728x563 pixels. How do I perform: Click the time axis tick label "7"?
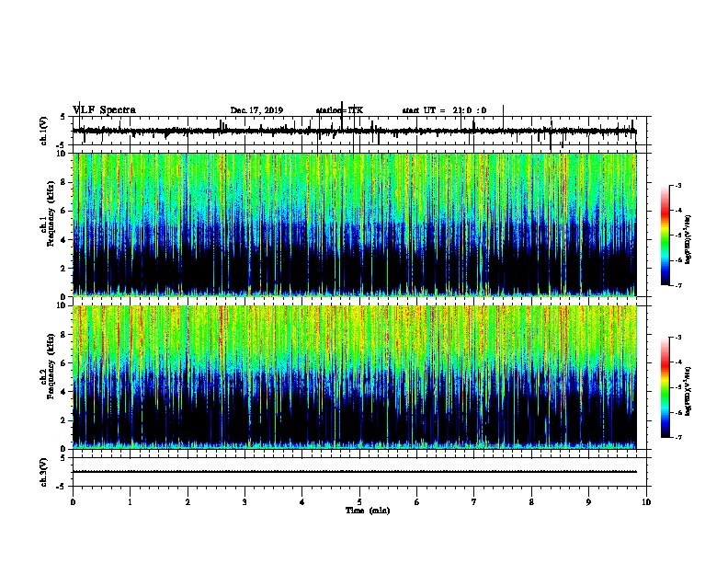coord(474,502)
